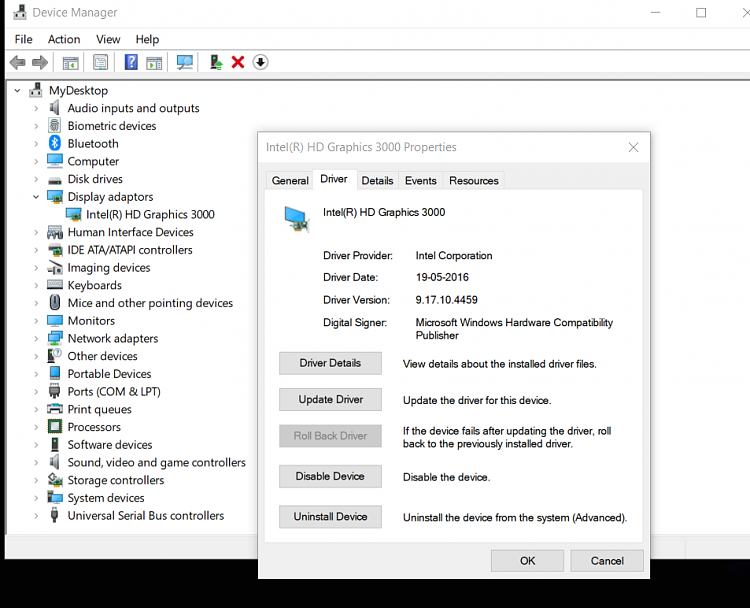750x608 pixels.
Task: Click Other devices unknown-device icon
Action: coord(55,355)
